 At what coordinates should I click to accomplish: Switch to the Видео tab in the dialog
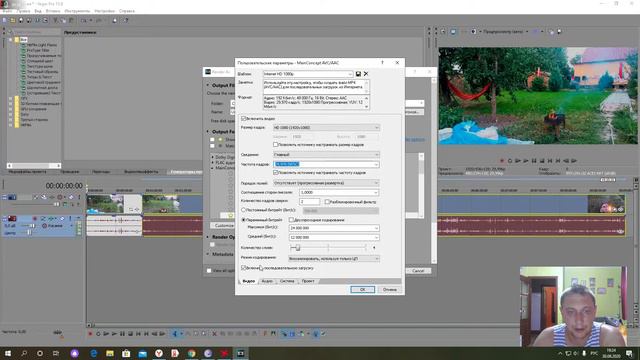pyautogui.click(x=249, y=281)
